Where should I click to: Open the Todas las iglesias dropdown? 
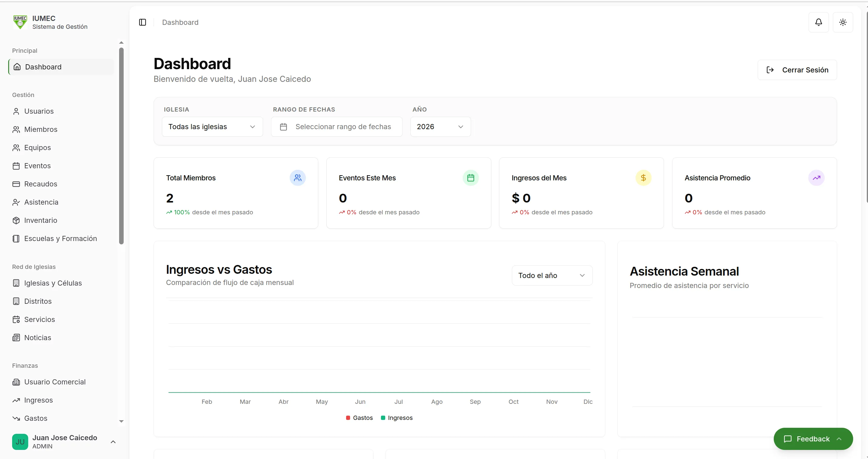[212, 127]
